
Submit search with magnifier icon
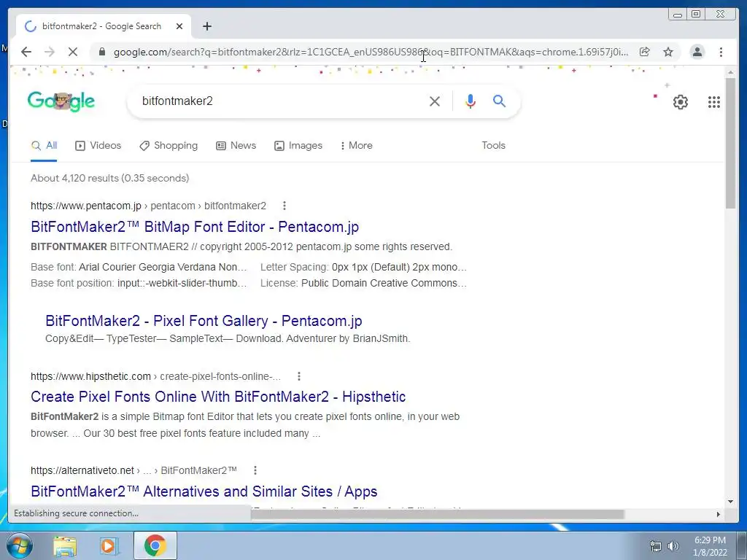click(499, 101)
